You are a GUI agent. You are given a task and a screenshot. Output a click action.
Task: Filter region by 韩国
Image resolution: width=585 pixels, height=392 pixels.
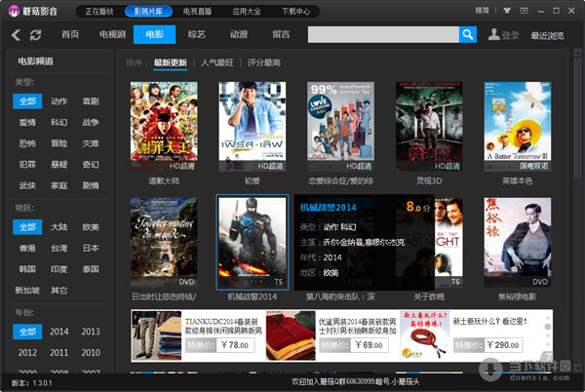(x=27, y=269)
